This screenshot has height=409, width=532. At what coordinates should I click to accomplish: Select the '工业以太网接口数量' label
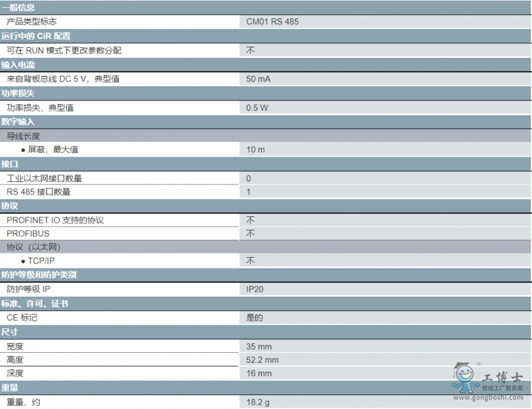pos(44,178)
